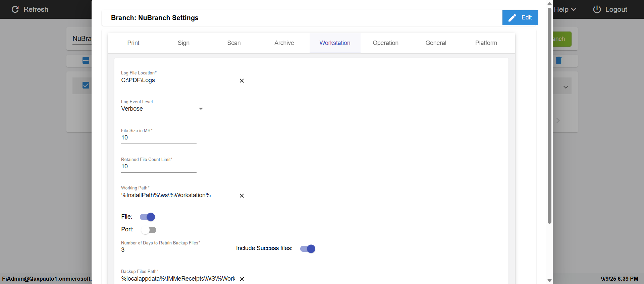Switch to the Archive tab

284,43
